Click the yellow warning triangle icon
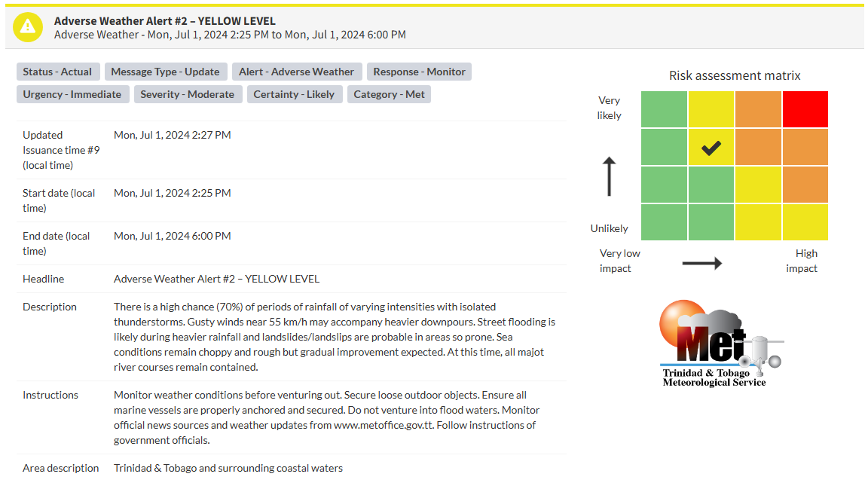 click(28, 27)
